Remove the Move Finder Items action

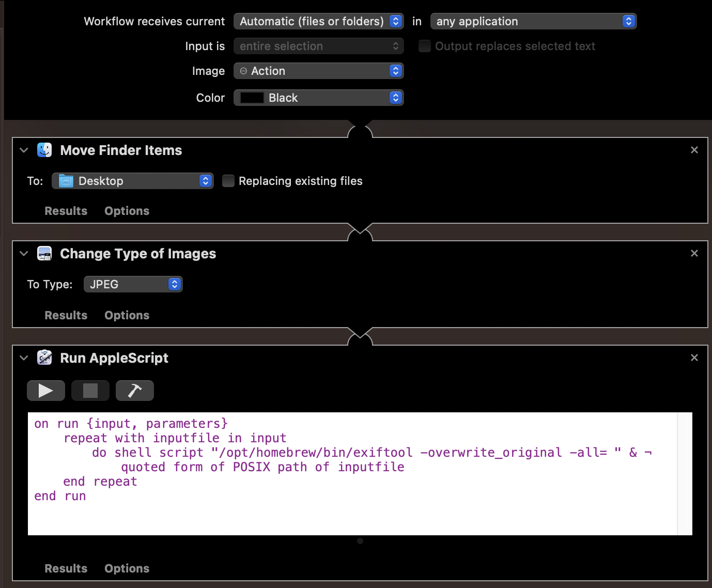[694, 150]
